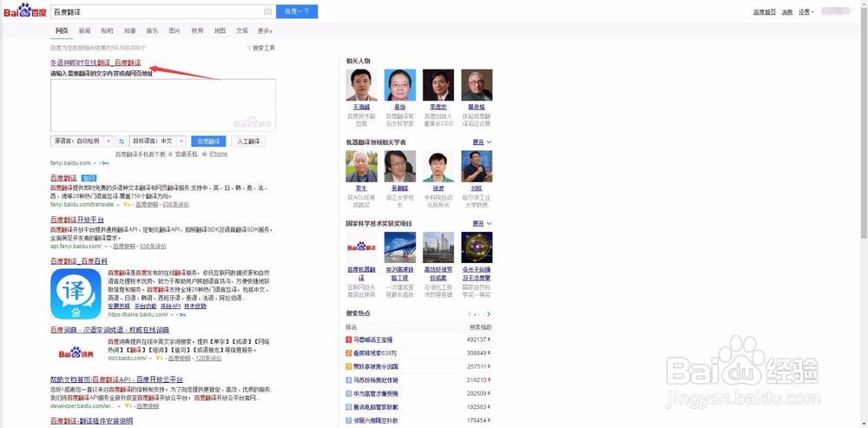
Task: Switch to the 贴吧 tab
Action: coord(107,30)
